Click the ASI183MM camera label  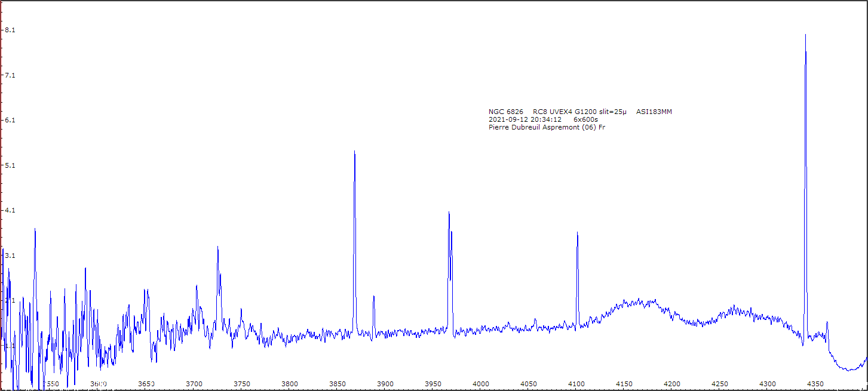point(654,112)
